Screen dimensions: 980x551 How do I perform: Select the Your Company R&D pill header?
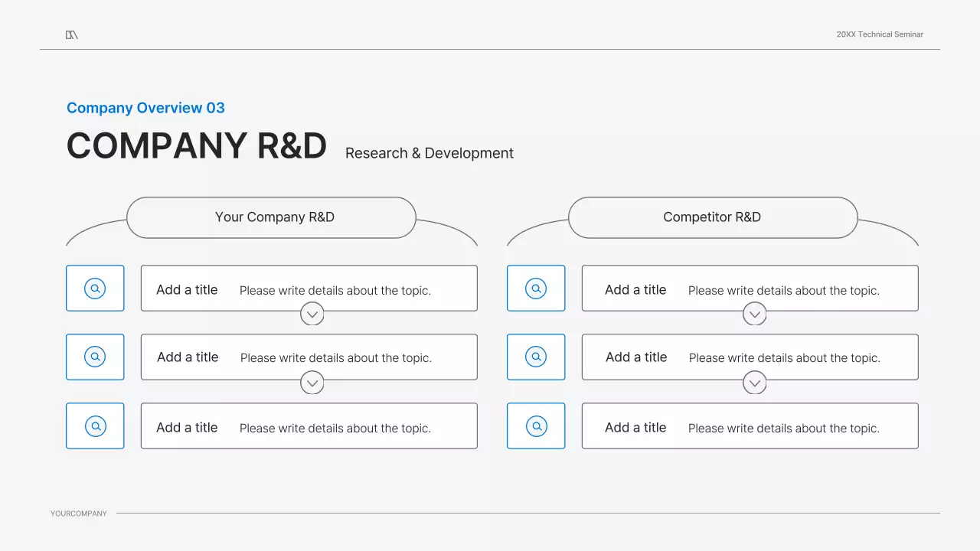pyautogui.click(x=271, y=217)
